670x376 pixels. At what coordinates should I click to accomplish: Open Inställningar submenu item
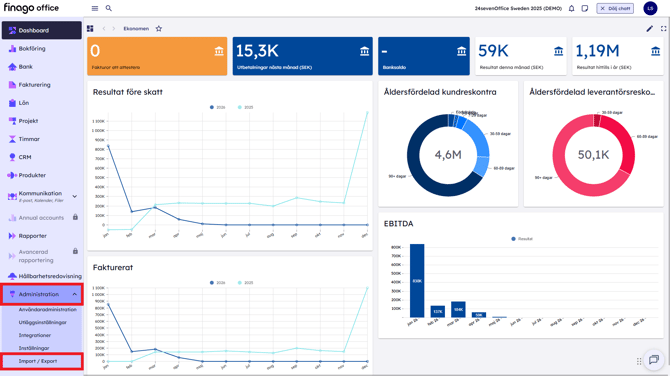[x=34, y=348]
